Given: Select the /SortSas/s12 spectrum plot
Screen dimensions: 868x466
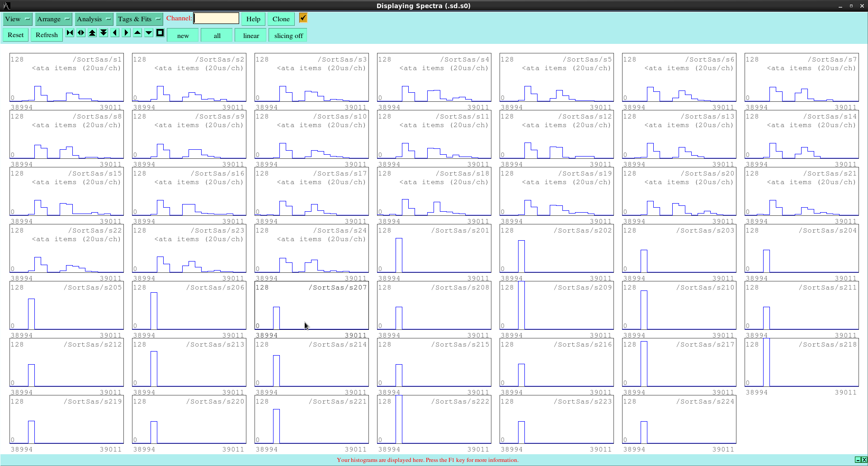Looking at the screenshot, I should (557, 134).
